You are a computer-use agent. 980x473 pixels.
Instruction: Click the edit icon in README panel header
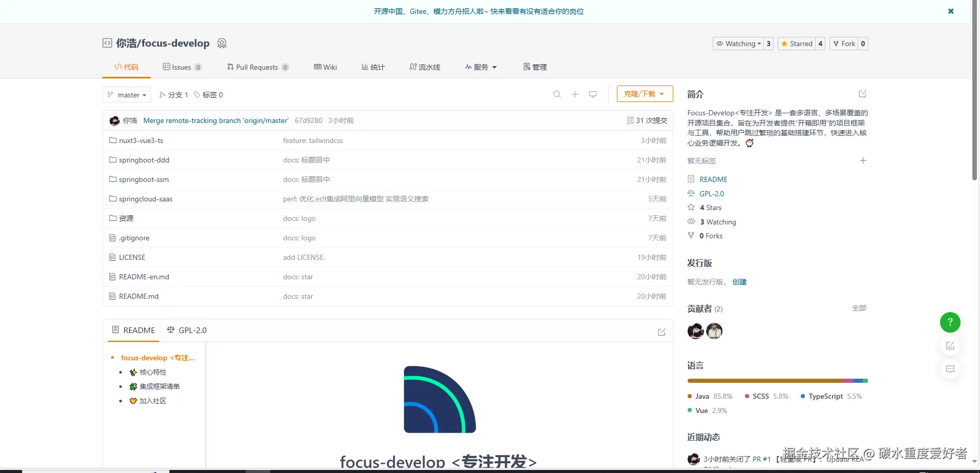[661, 332]
